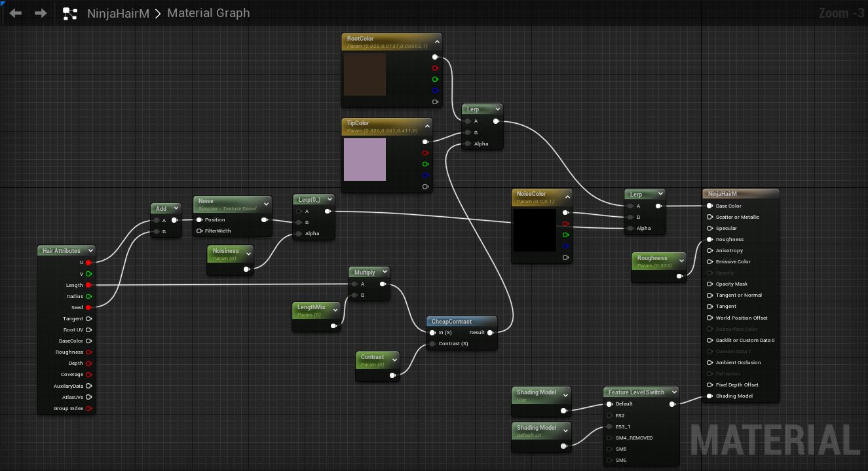Click the back navigation arrow
This screenshot has height=471, width=868.
click(x=16, y=13)
